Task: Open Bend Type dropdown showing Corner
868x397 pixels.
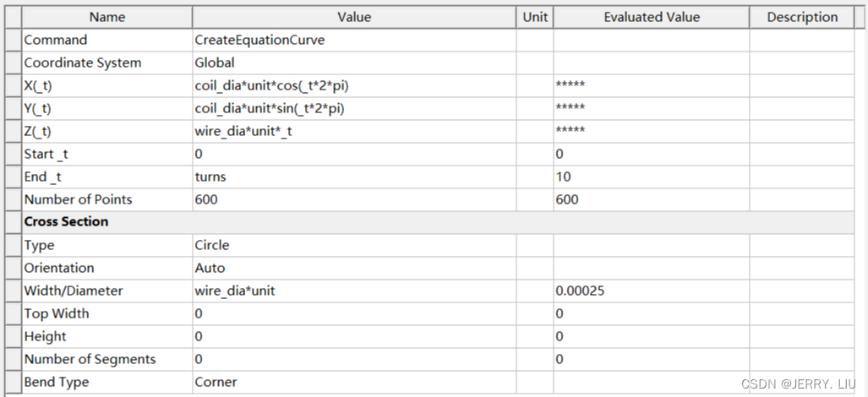Action: tap(354, 382)
